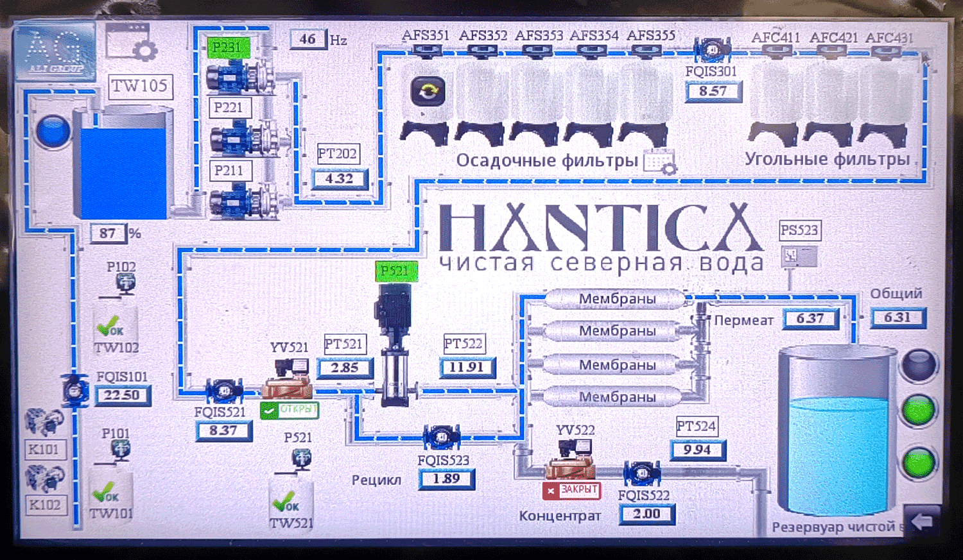963x560 pixels.
Task: Click the blue round indicator beside TW105 tank
Action: point(53,131)
